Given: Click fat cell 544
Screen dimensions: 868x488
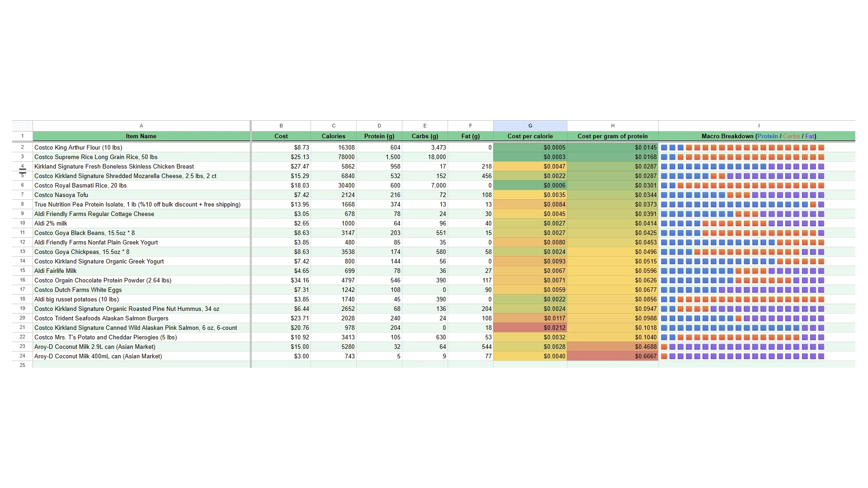Looking at the screenshot, I should [x=470, y=347].
